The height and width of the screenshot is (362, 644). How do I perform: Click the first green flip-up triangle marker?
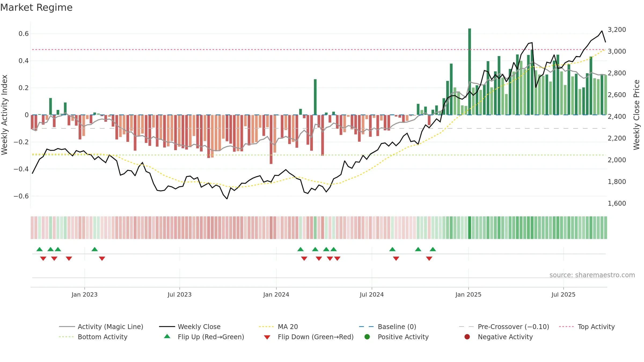[39, 249]
